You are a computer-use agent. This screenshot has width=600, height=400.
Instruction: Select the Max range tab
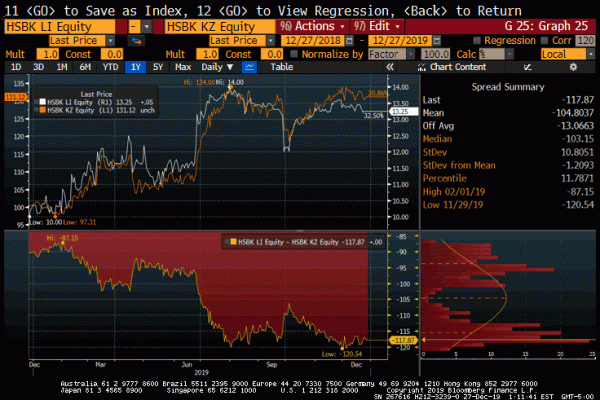point(183,67)
